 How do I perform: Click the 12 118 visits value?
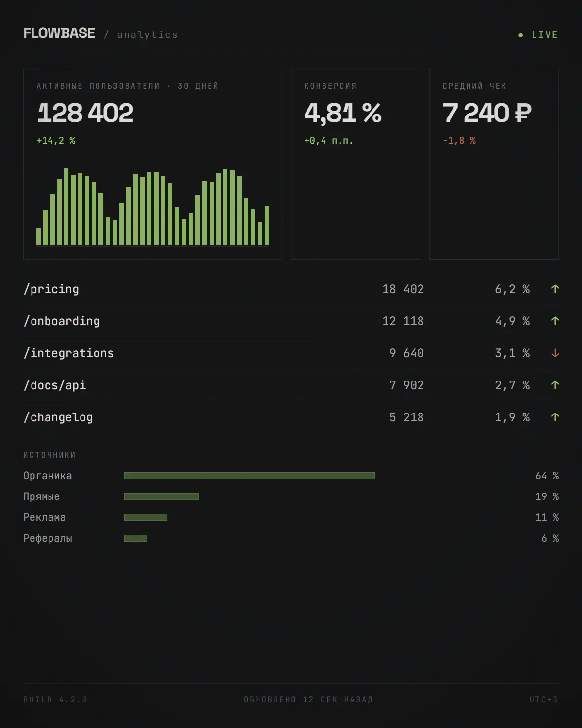point(403,321)
